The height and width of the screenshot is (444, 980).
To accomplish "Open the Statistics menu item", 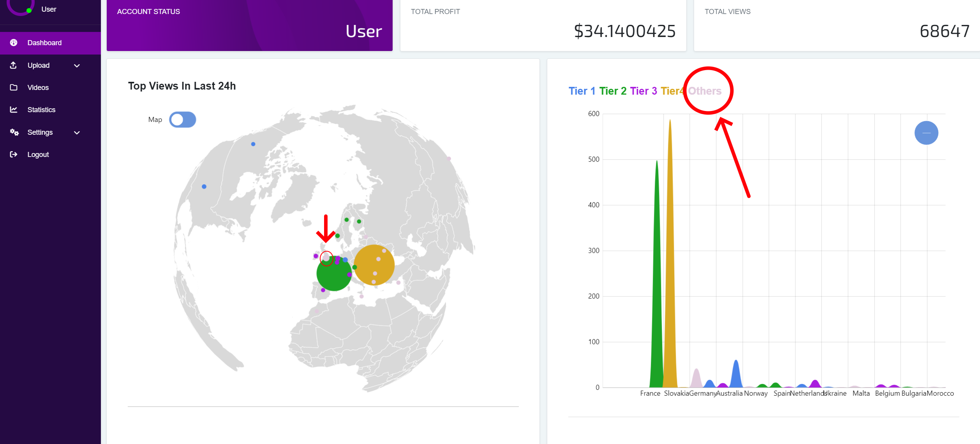I will [x=41, y=110].
